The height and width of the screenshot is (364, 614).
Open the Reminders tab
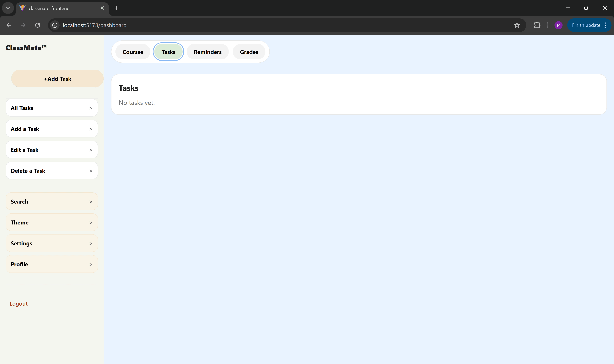208,52
